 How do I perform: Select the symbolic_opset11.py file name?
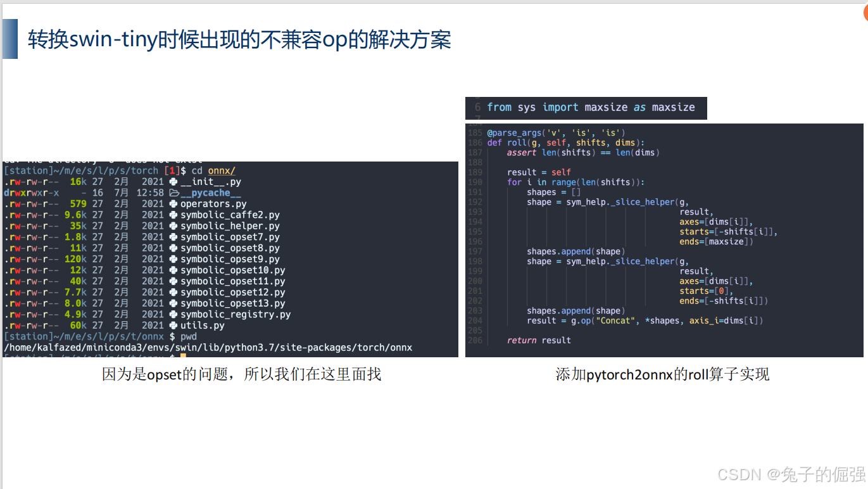click(233, 282)
